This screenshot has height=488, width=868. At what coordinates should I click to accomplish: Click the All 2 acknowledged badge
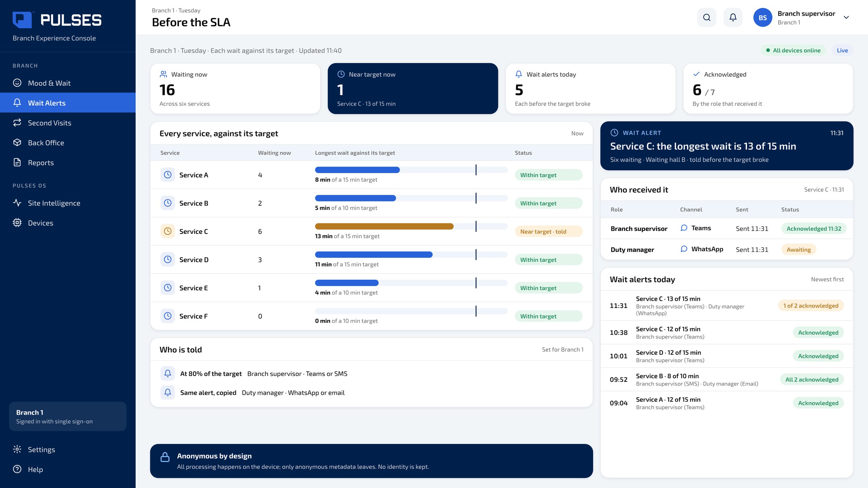click(812, 380)
